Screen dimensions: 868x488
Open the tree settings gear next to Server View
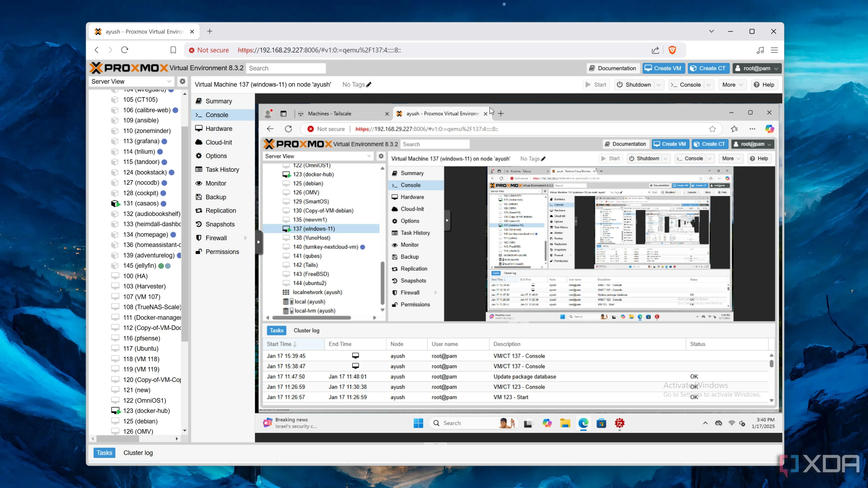click(182, 82)
